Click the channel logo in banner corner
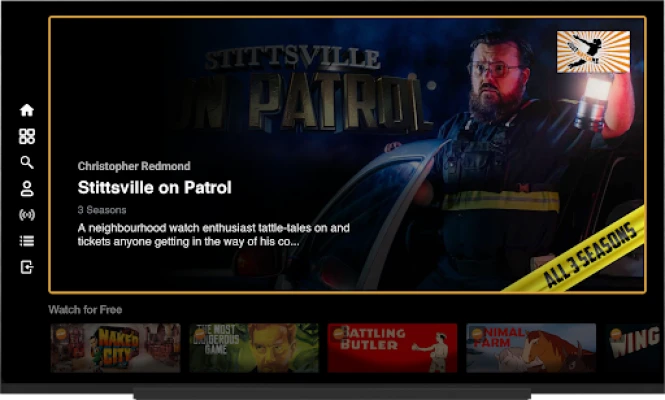 point(593,52)
